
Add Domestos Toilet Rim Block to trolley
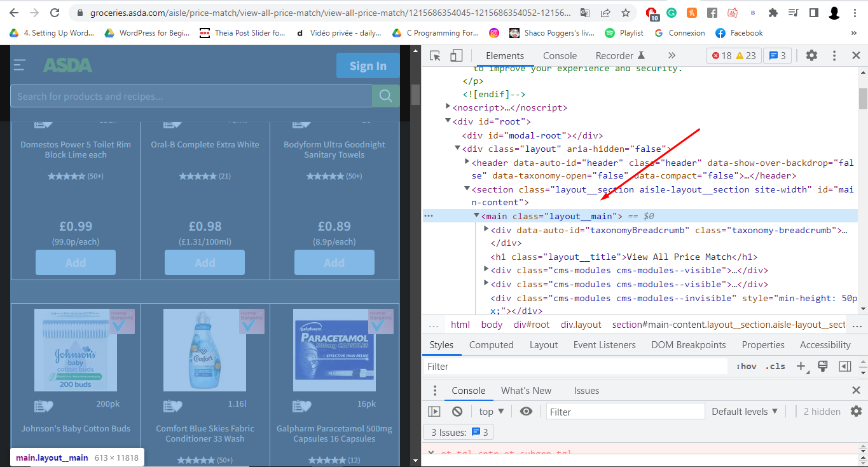coord(76,262)
